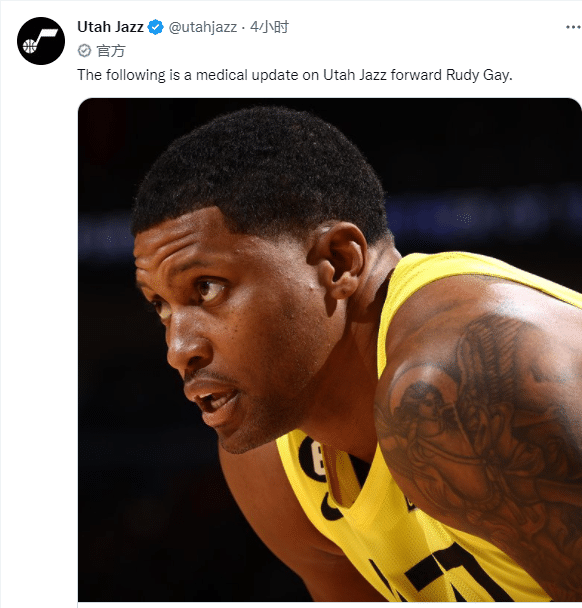Screen dimensions: 582x608
Task: Open the three-dot more options menu
Action: click(573, 27)
